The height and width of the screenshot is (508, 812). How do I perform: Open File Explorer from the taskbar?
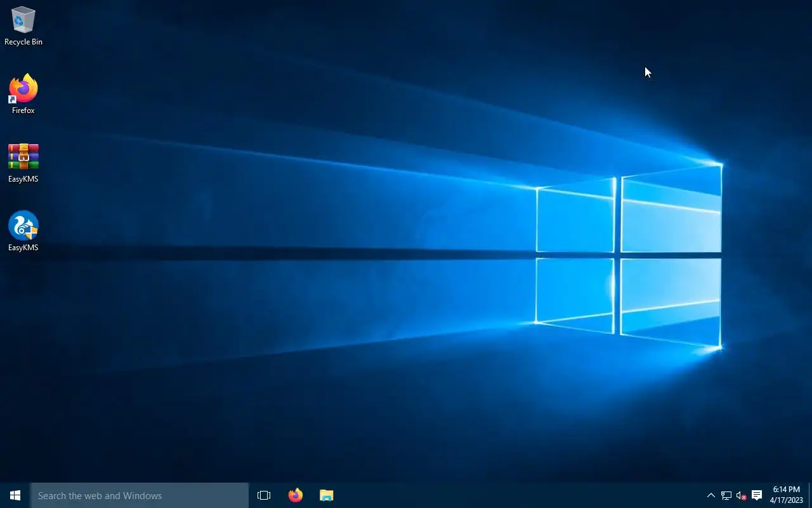point(327,495)
